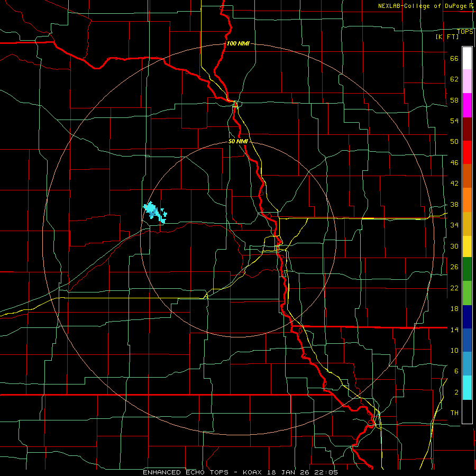Click the 50 legend value in the scale
This screenshot has height=476, width=476.
coord(454,142)
